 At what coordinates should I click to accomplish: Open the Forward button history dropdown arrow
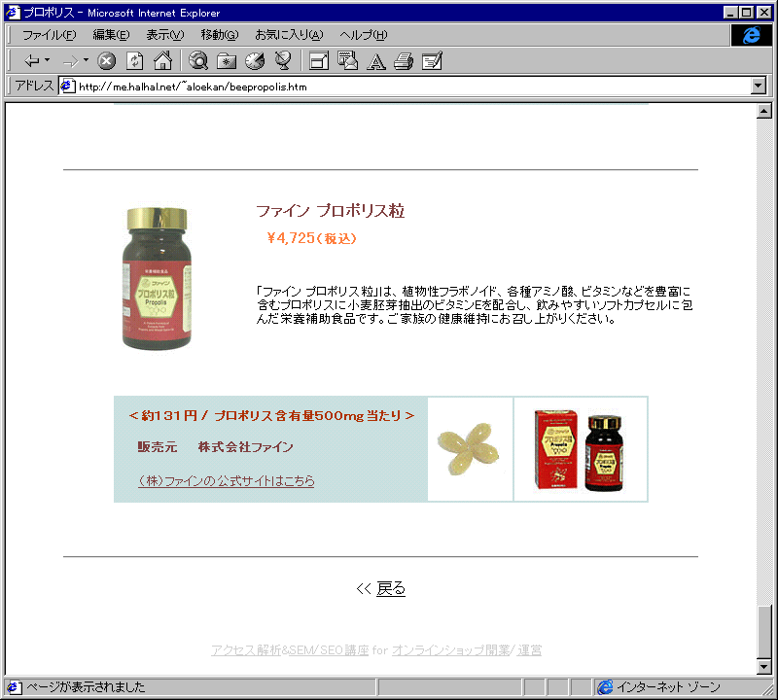coord(86,60)
